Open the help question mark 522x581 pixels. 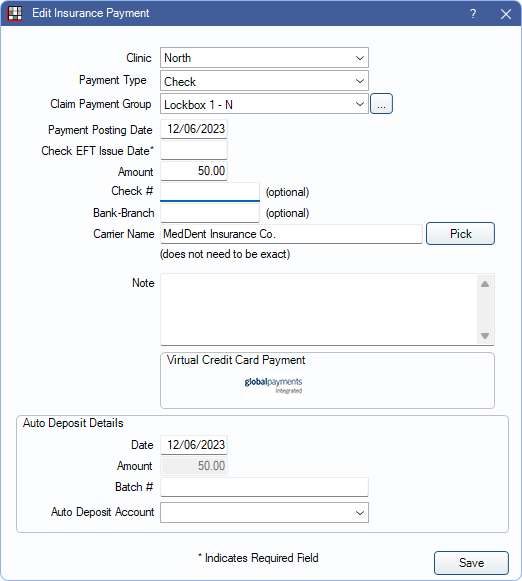click(473, 14)
